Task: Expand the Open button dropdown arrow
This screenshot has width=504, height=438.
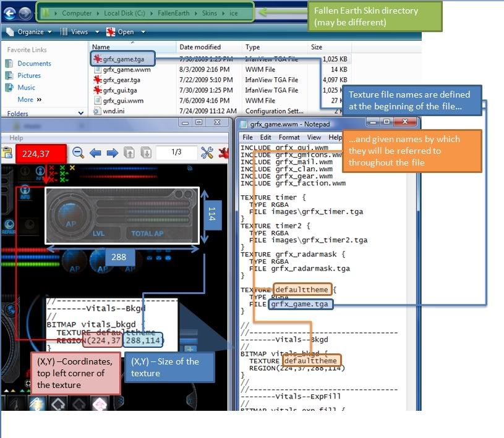Action: (x=143, y=32)
